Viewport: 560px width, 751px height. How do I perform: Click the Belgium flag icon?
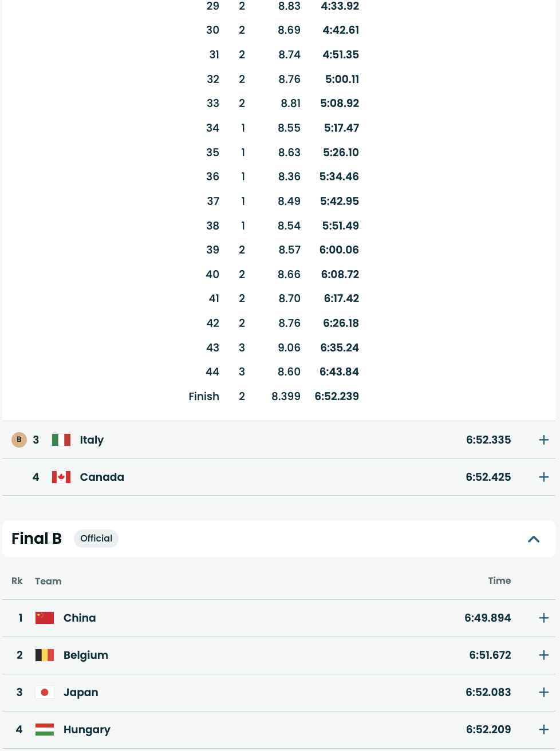coord(45,655)
